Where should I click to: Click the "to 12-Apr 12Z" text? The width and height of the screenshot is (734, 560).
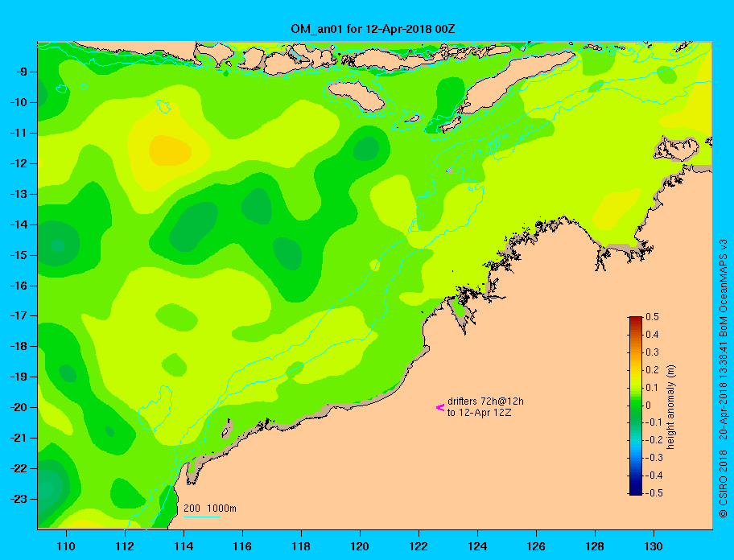[x=479, y=413]
